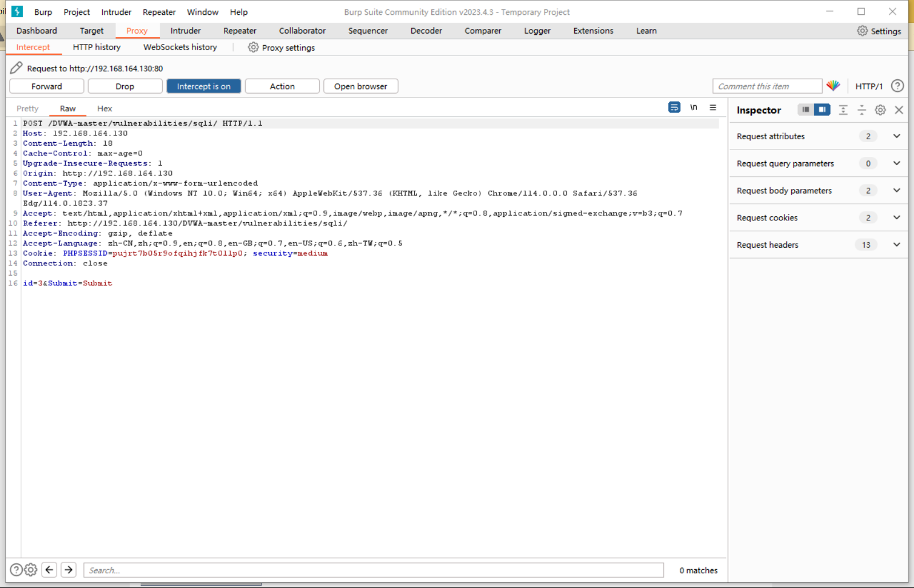The height and width of the screenshot is (588, 914).
Task: Open the Repeater menu
Action: tap(159, 12)
